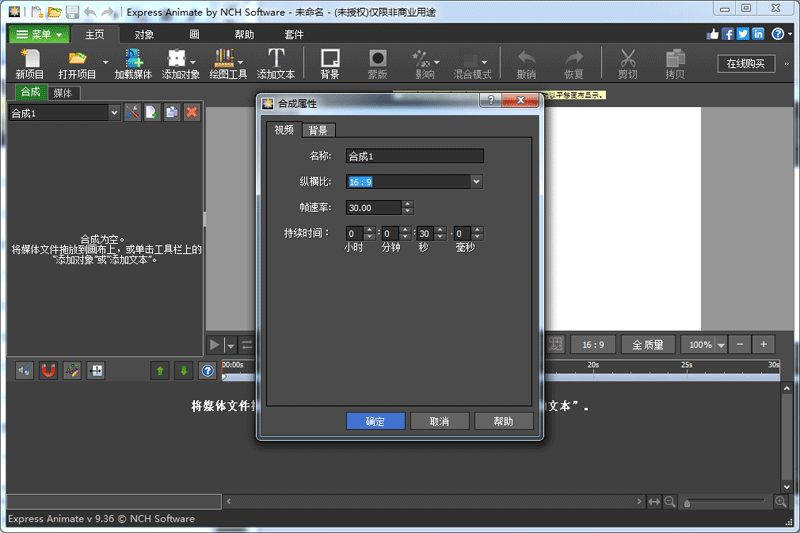
Task: Click the duplicate composition icon
Action: pos(172,112)
